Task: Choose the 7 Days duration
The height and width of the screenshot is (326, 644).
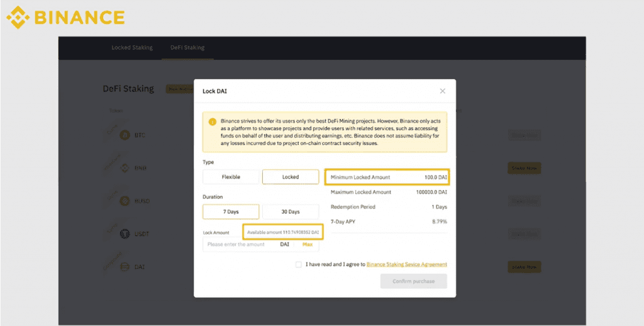Action: pyautogui.click(x=231, y=211)
